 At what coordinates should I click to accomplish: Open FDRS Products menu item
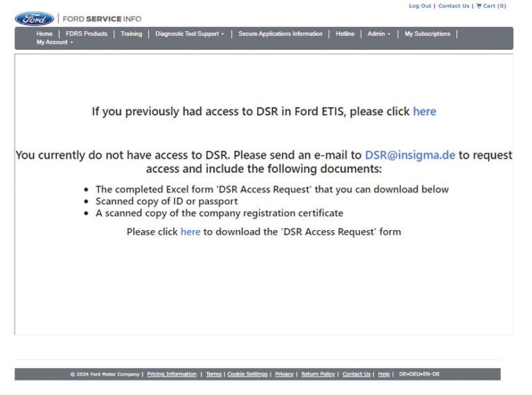(x=87, y=34)
